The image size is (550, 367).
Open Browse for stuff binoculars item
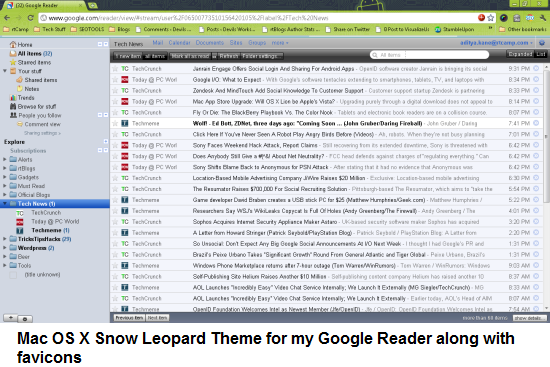36,107
